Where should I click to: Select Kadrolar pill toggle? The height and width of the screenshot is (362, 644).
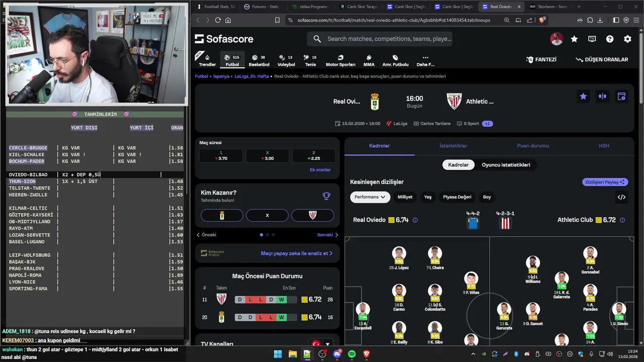458,165
